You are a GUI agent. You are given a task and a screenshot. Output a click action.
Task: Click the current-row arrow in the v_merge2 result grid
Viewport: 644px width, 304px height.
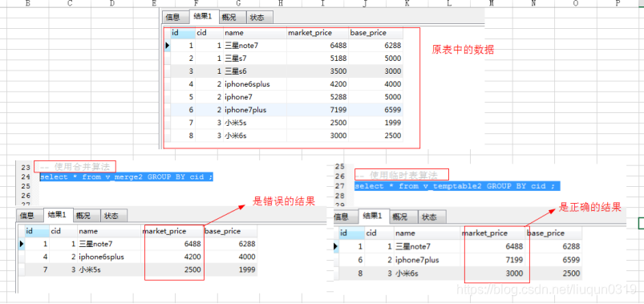pyautogui.click(x=22, y=244)
